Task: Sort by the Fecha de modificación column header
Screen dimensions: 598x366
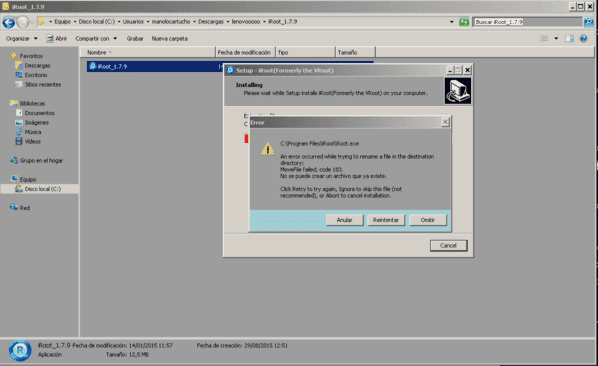Action: tap(244, 52)
